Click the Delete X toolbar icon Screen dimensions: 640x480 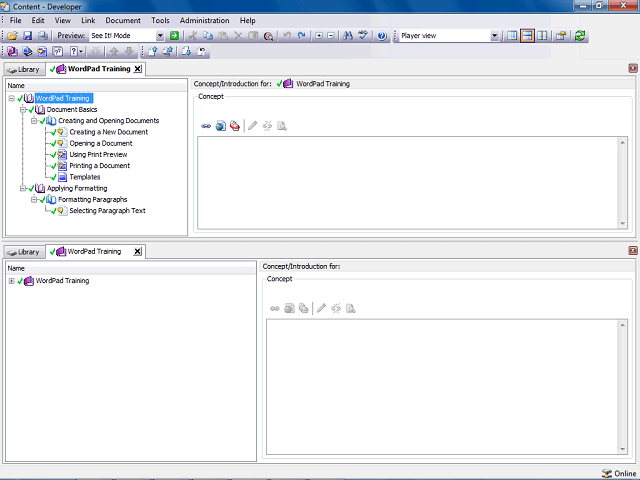(x=238, y=36)
